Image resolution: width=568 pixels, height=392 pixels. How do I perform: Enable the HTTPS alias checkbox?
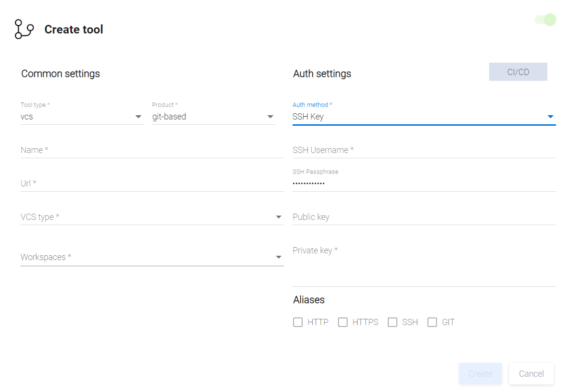343,322
